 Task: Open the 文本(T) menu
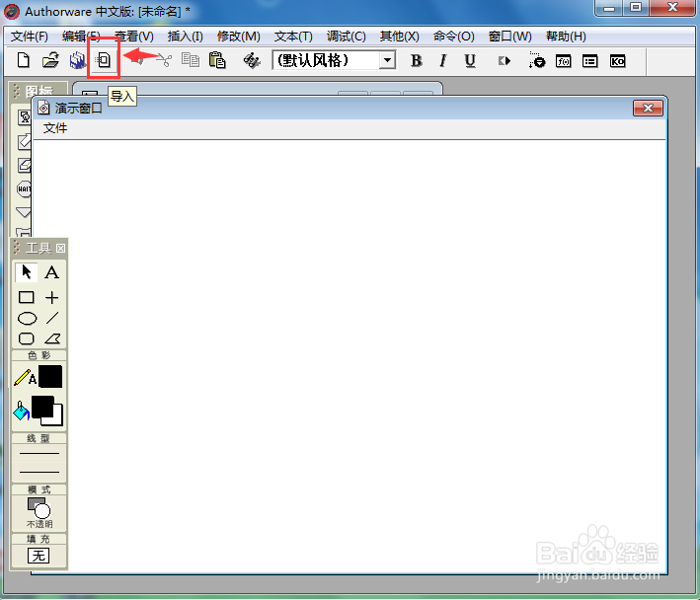(x=293, y=37)
